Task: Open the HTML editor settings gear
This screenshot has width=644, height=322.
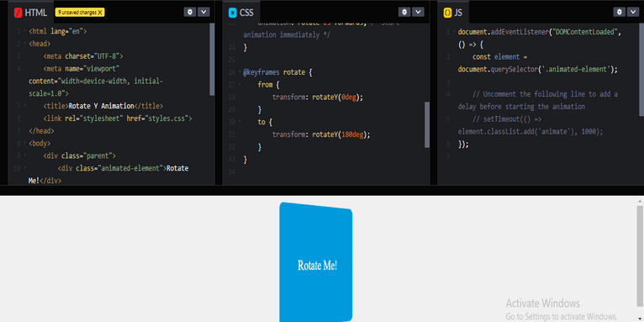Action: 190,12
